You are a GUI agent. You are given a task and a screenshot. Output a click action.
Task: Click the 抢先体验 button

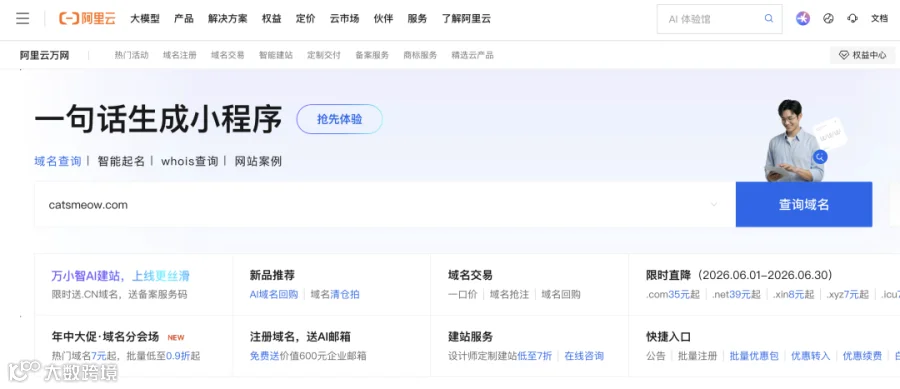pyautogui.click(x=339, y=119)
